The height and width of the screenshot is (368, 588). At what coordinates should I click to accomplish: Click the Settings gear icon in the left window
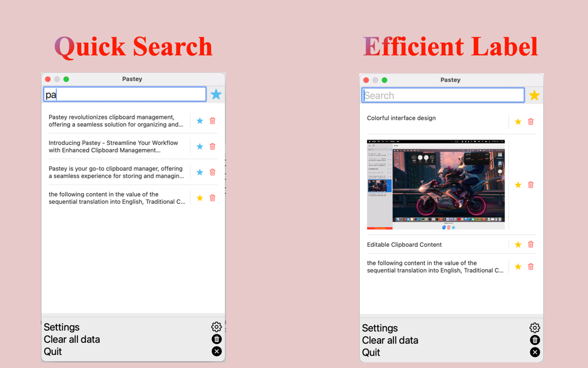pos(216,327)
